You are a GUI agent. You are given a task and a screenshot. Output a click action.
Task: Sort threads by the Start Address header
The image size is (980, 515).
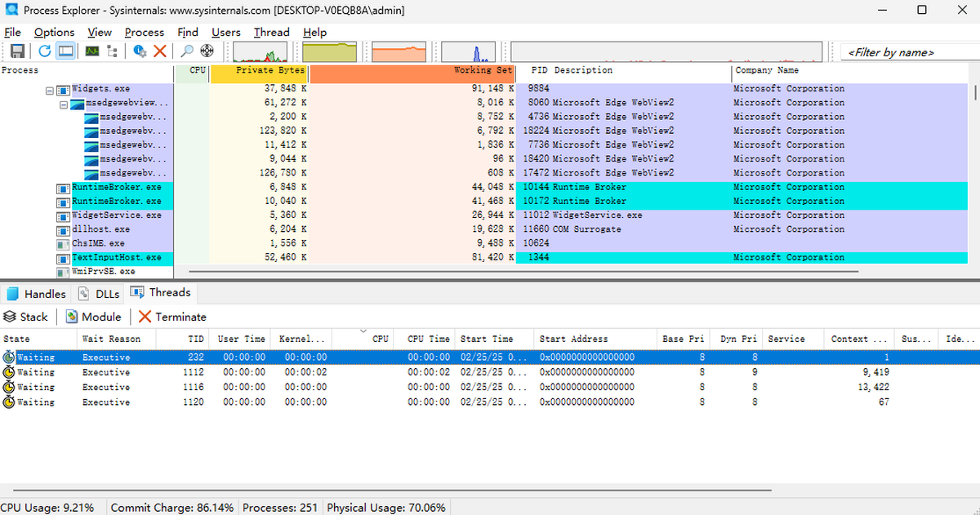pos(596,339)
